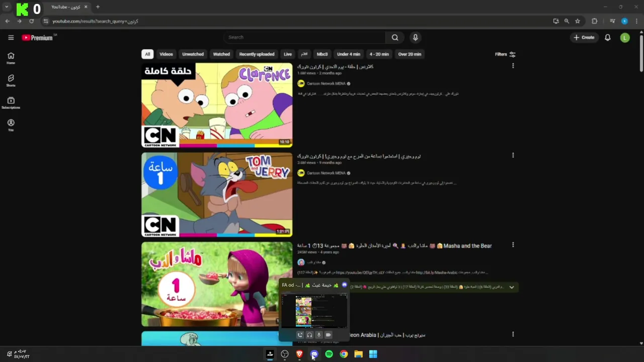The width and height of the screenshot is (644, 362).
Task: Open Cartoon Network MENA channel under Tom and Jerry
Action: [x=326, y=173]
